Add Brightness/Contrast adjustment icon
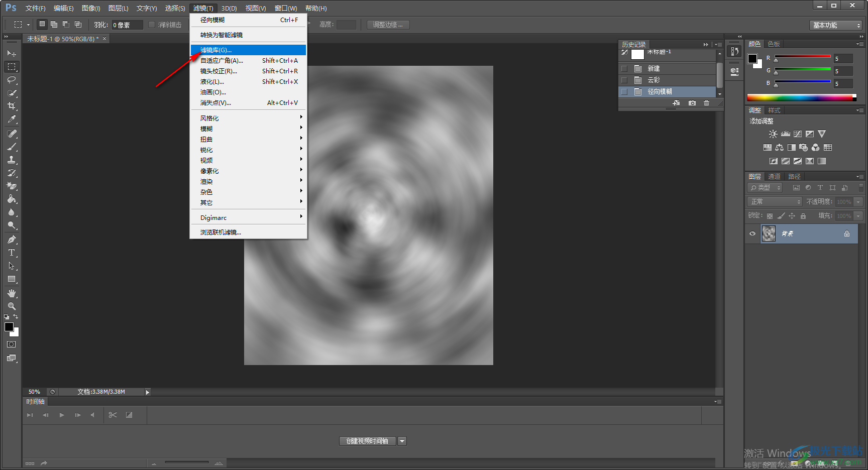The width and height of the screenshot is (868, 470). pos(773,134)
